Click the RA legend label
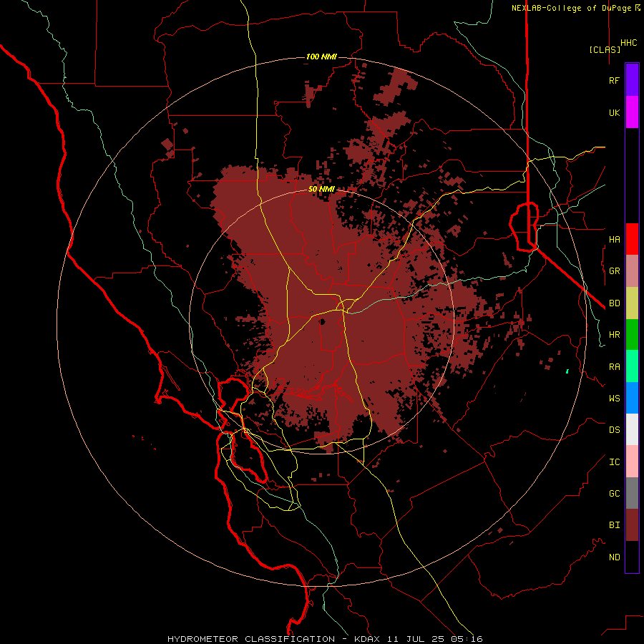Image resolution: width=644 pixels, height=644 pixels. (x=614, y=367)
